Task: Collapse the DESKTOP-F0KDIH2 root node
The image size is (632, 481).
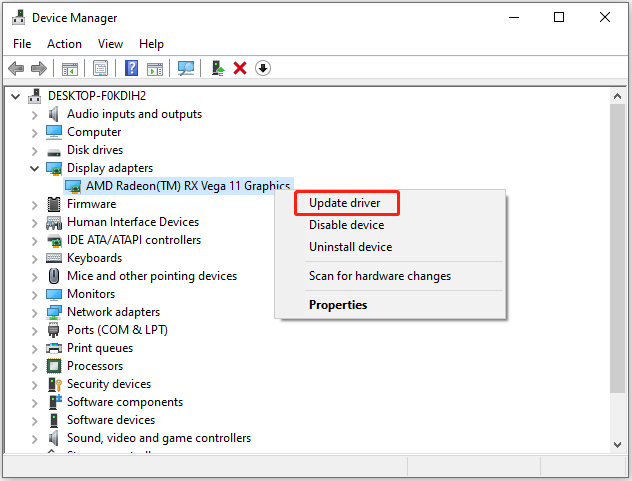Action: 15,96
